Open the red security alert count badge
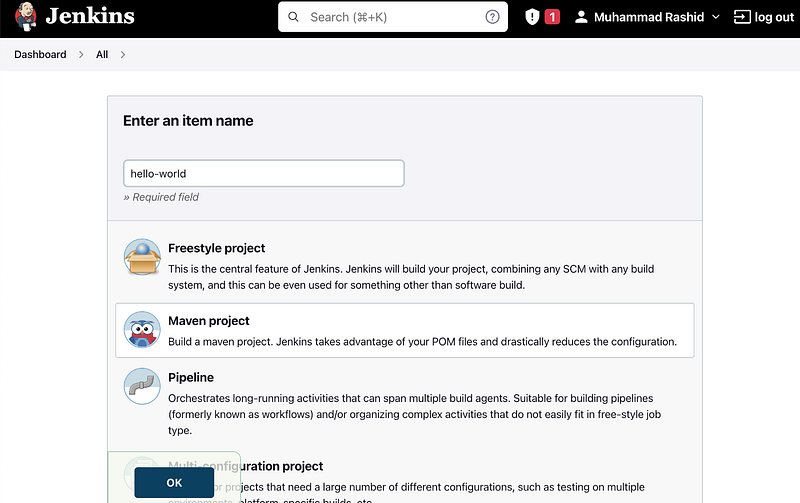800x503 pixels. pyautogui.click(x=552, y=17)
